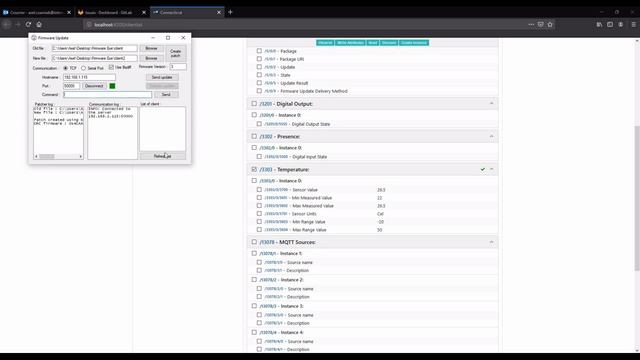640x360 pixels.
Task: Open the /13078 MQTT Sources object link
Action: (267, 242)
